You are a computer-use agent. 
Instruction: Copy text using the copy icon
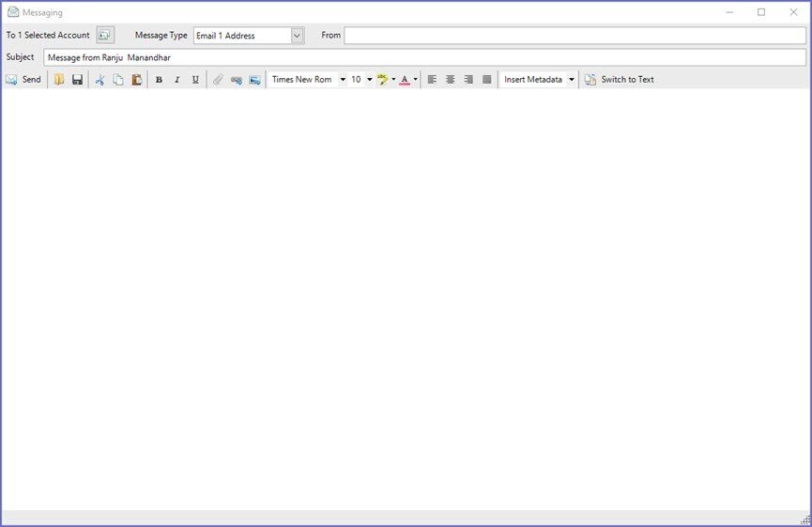click(118, 79)
